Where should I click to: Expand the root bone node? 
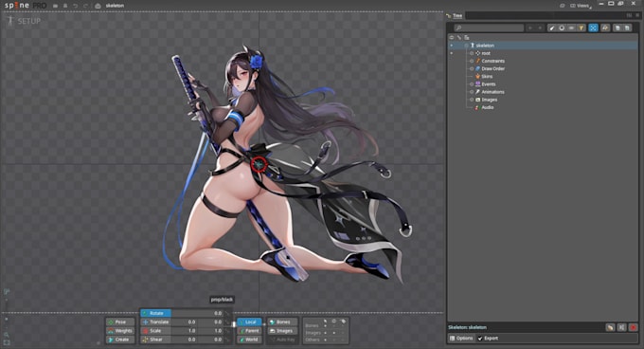click(472, 53)
